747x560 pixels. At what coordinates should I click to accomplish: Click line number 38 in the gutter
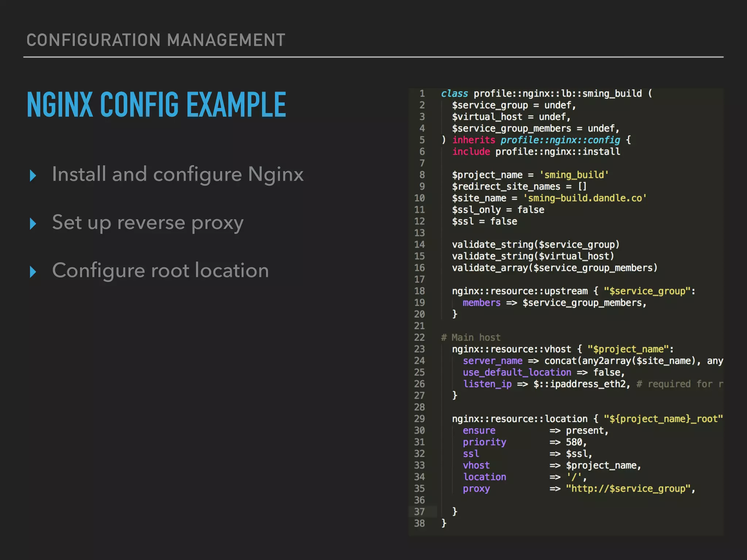419,524
